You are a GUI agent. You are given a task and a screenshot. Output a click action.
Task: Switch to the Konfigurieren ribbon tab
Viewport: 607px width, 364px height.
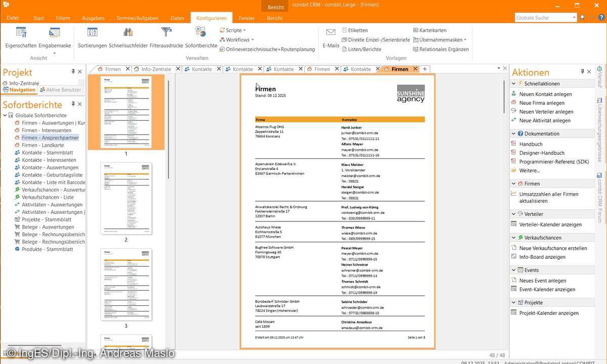coord(211,18)
